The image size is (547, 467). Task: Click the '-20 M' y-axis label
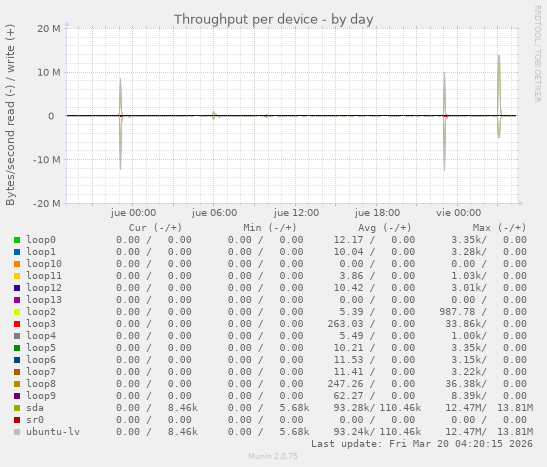tap(46, 203)
